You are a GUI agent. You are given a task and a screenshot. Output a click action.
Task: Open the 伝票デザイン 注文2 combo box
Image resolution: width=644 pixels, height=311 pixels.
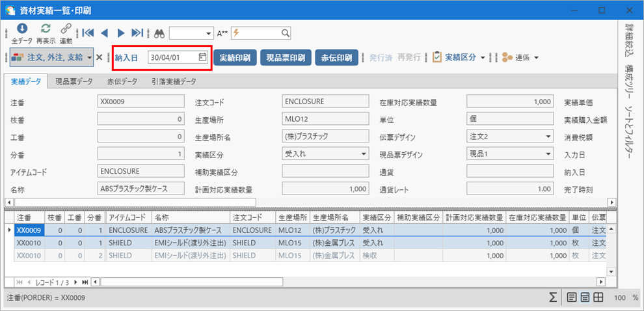coord(548,136)
